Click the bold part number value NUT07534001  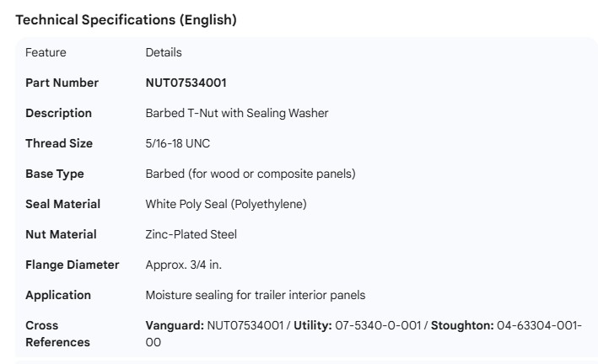186,83
